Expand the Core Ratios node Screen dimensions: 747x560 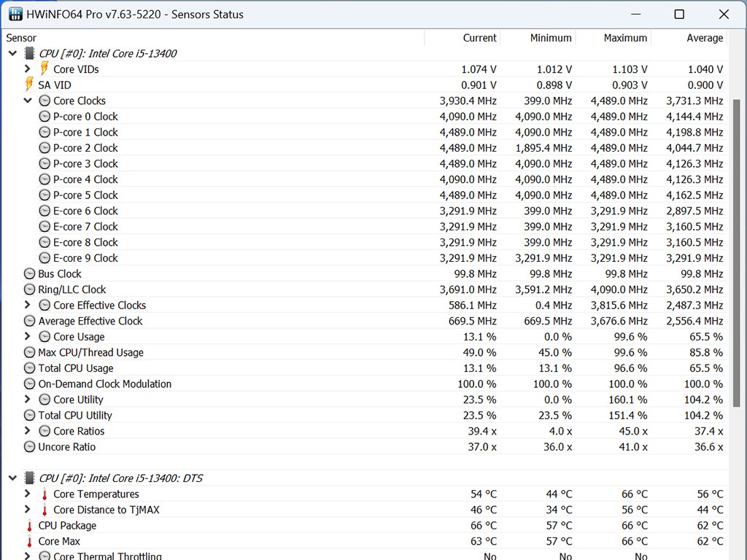[28, 431]
